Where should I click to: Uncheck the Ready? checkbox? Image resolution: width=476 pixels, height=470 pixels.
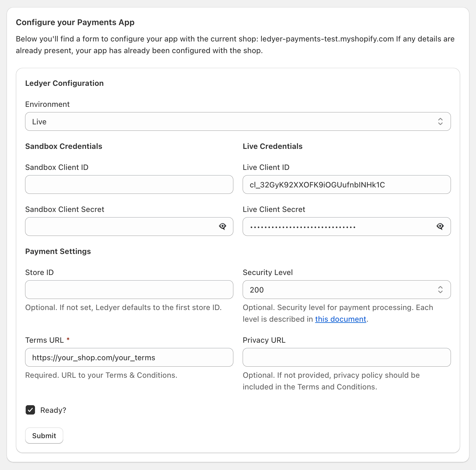[30, 410]
